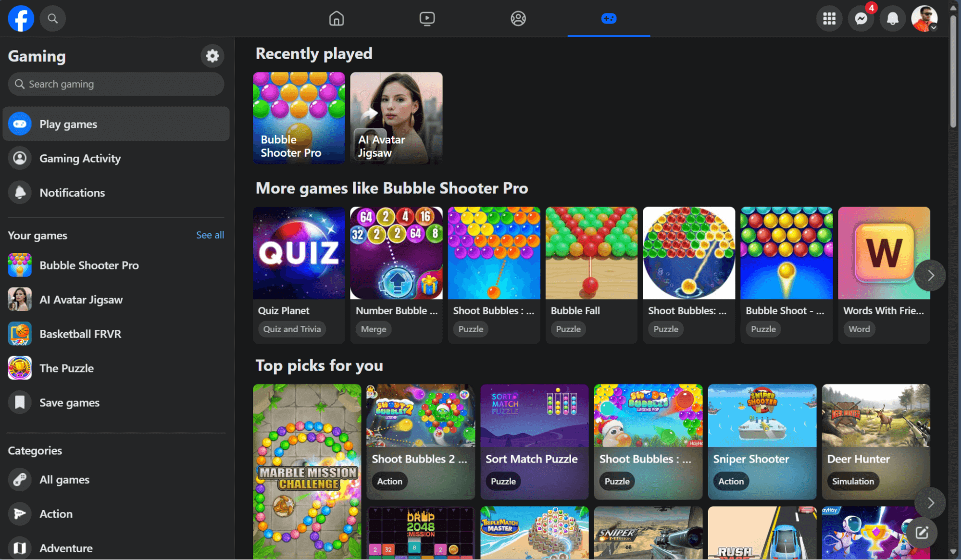Image resolution: width=961 pixels, height=560 pixels.
Task: Open Gaming settings gear
Action: pyautogui.click(x=212, y=56)
